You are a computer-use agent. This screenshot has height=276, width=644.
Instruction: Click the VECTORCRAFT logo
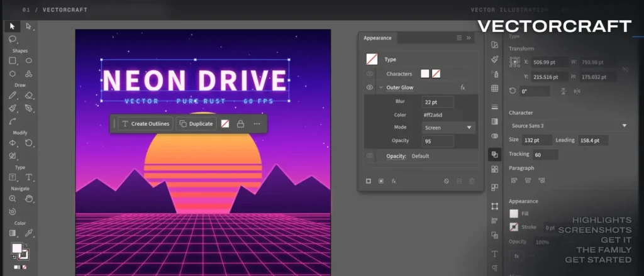click(x=554, y=26)
